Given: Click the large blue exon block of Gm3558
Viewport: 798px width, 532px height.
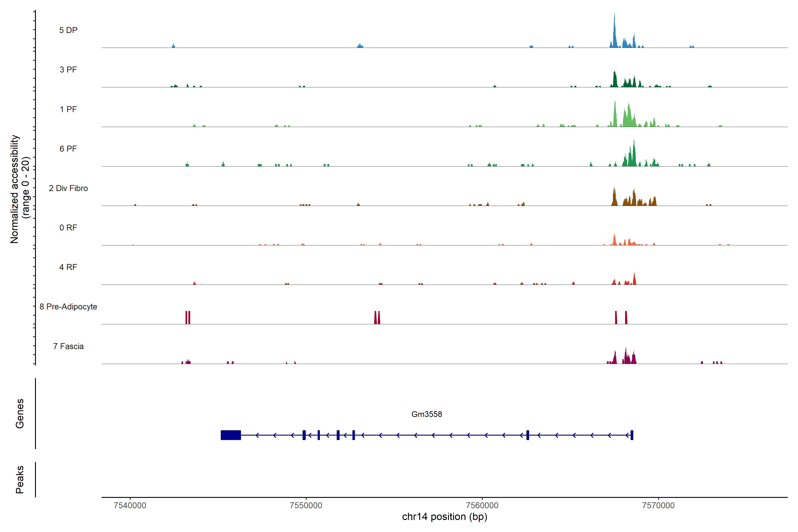Looking at the screenshot, I should [x=231, y=435].
